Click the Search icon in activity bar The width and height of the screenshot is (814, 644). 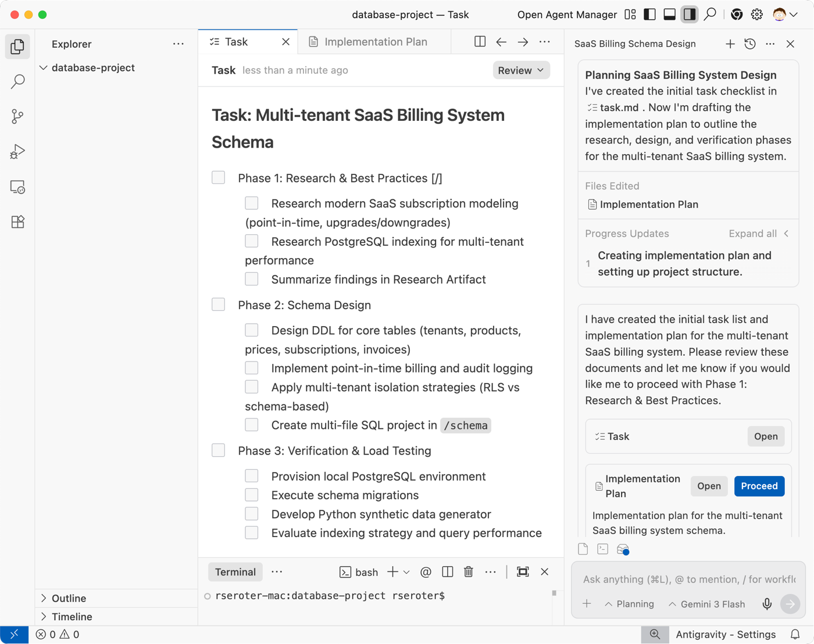click(17, 81)
